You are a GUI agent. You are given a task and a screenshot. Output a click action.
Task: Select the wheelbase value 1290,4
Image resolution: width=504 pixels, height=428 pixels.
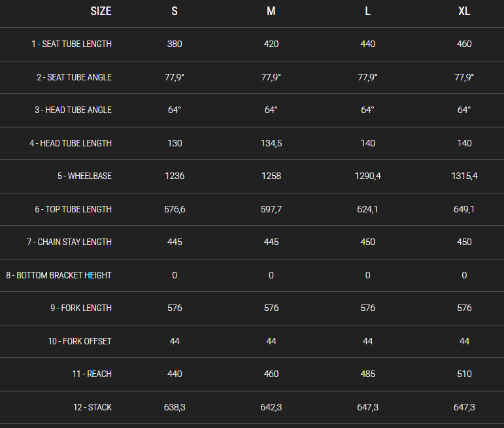[368, 176]
